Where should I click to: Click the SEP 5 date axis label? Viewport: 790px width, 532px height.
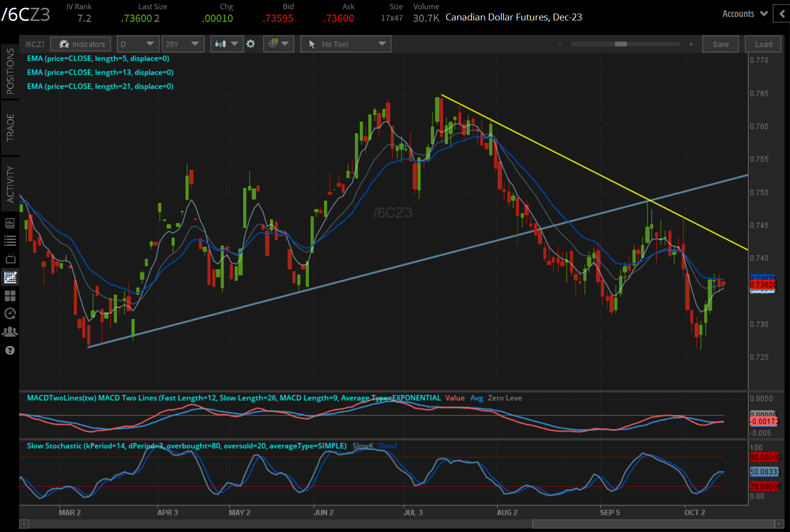(610, 513)
